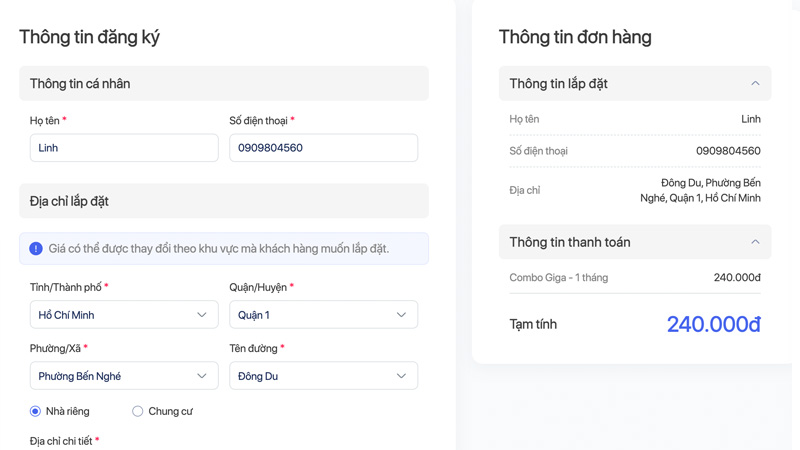Click the Họ tên input field
Viewport: 800px width, 450px height.
coord(124,148)
